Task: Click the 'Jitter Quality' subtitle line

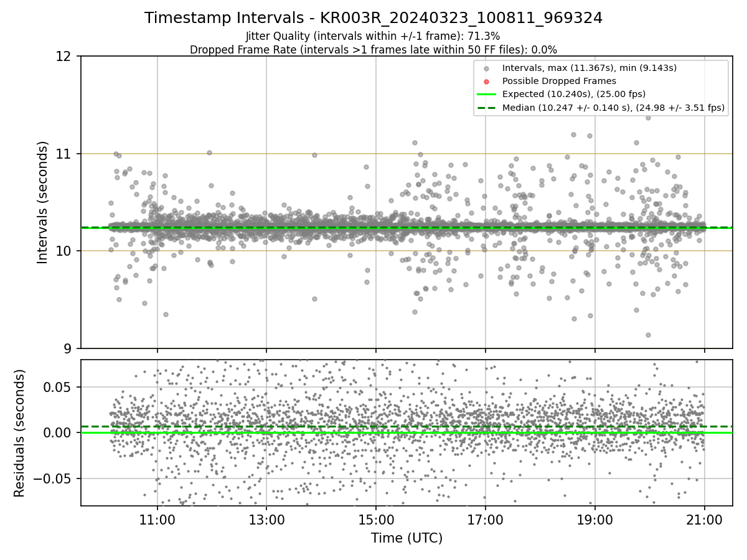Action: click(x=373, y=36)
